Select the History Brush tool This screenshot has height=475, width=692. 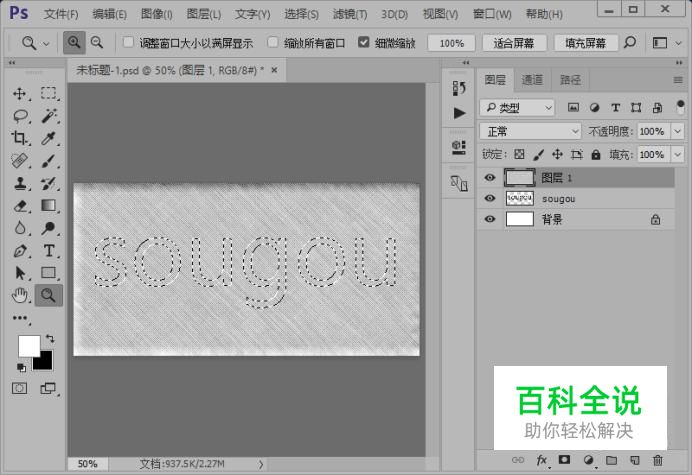(x=49, y=183)
